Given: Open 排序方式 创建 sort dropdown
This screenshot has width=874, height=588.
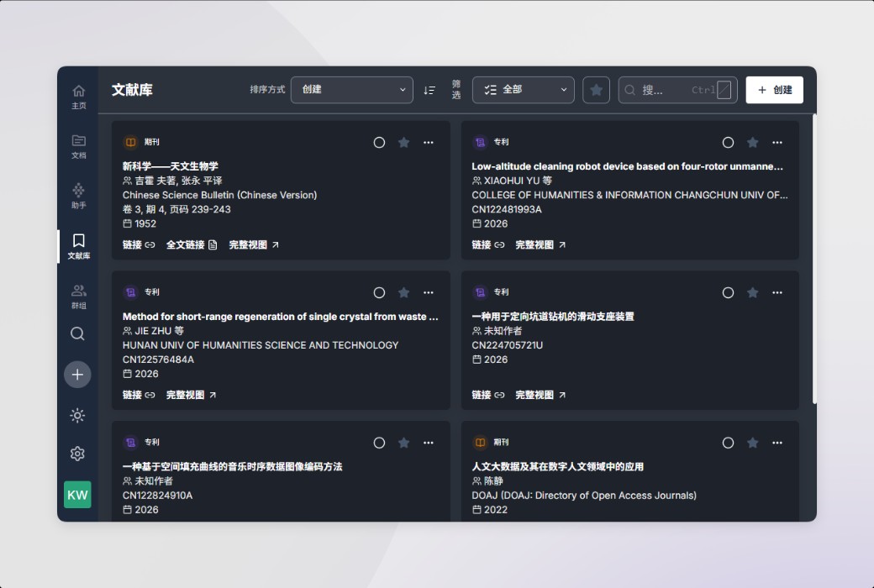Looking at the screenshot, I should (x=352, y=90).
